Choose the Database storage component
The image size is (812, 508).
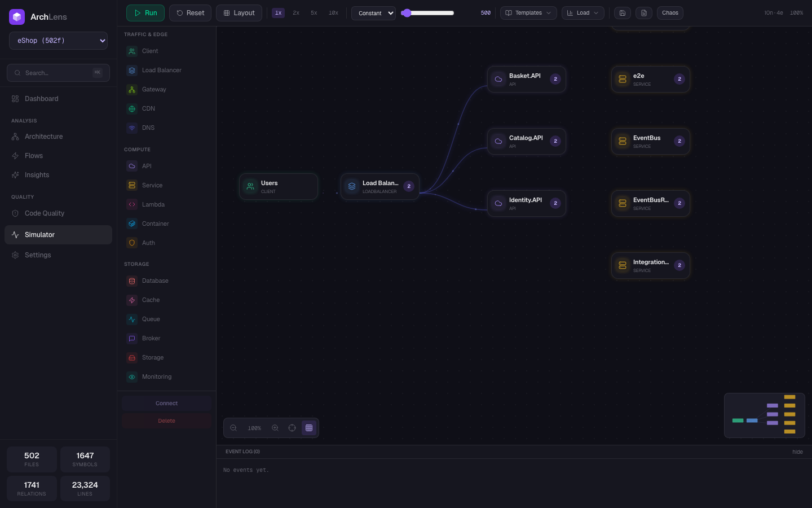(166, 281)
